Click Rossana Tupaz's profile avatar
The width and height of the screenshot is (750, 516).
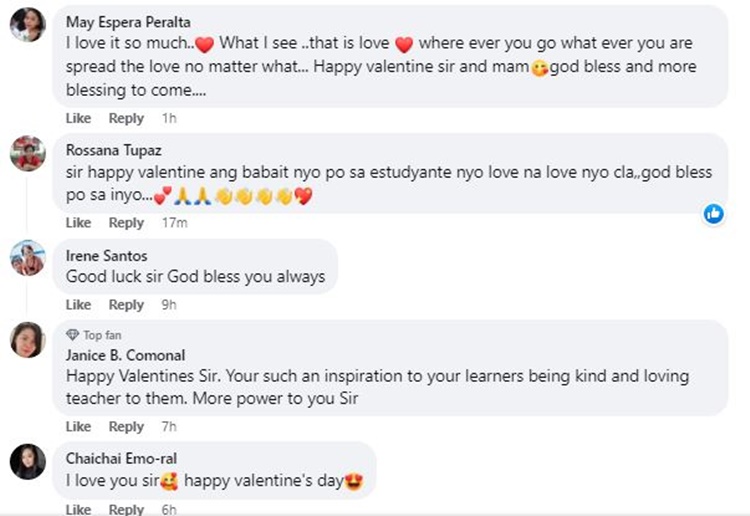click(27, 153)
